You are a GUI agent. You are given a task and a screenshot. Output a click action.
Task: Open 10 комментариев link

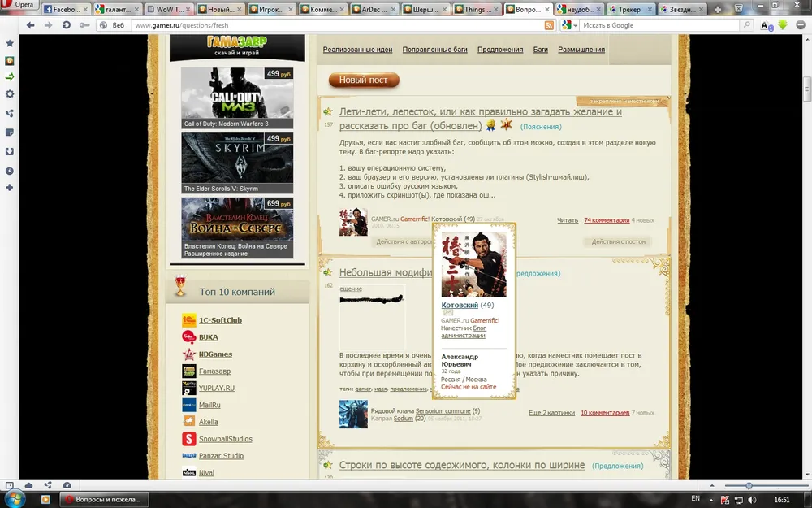pyautogui.click(x=605, y=413)
